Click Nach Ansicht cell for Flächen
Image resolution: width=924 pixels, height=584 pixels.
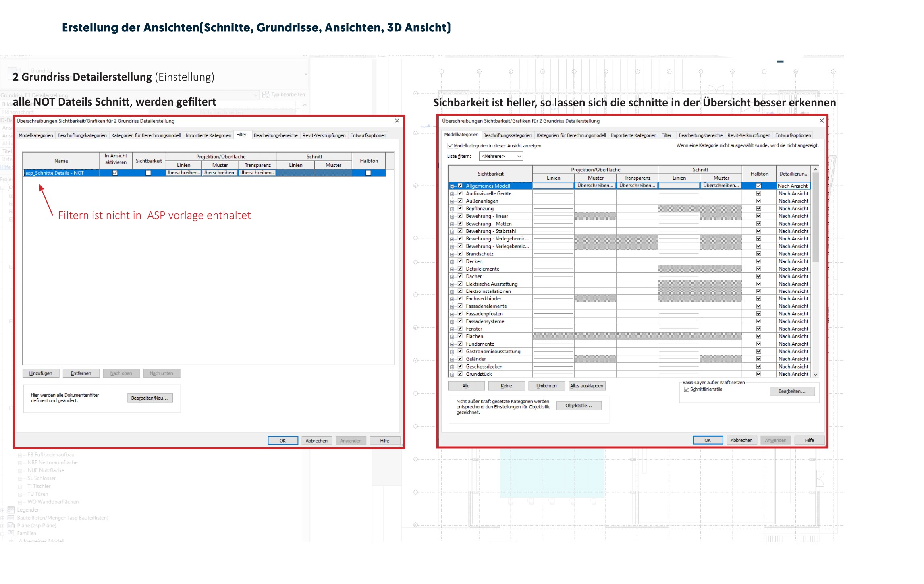click(793, 336)
